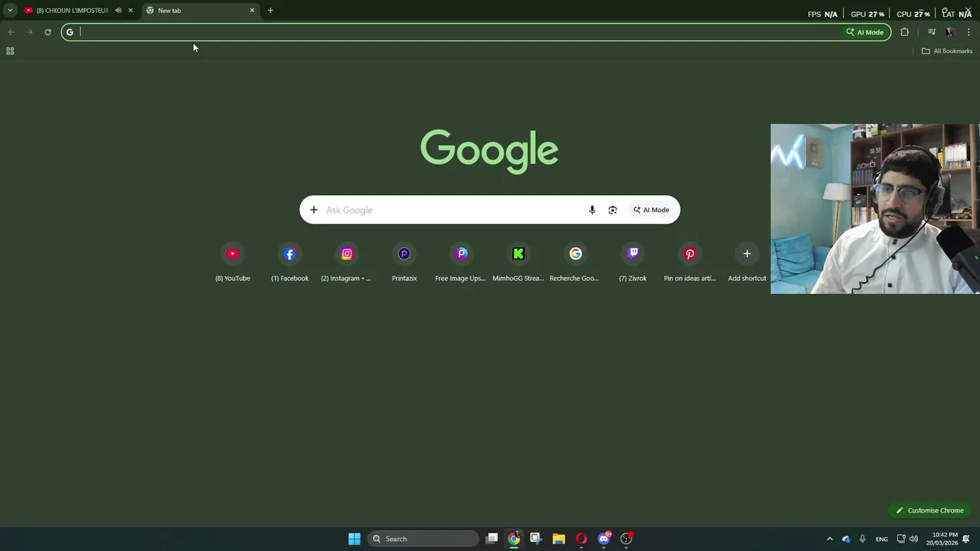Click AI Mode in the address bar
The width and height of the screenshot is (980, 551).
click(x=865, y=32)
